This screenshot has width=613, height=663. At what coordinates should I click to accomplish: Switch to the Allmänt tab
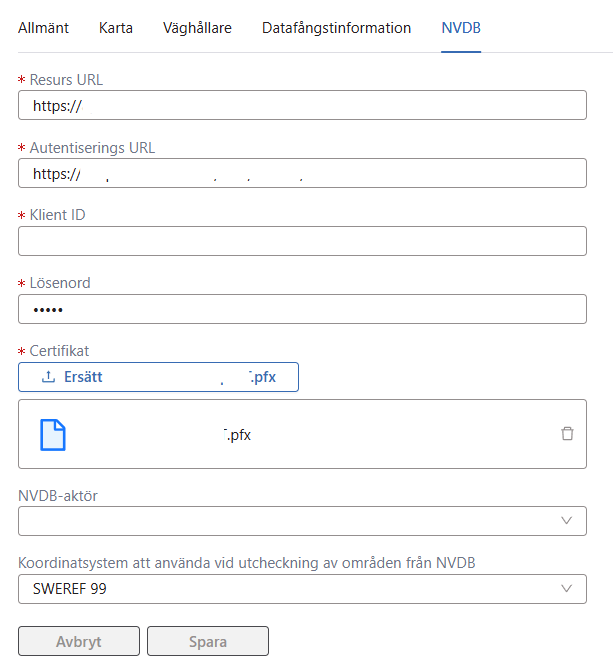[x=44, y=28]
